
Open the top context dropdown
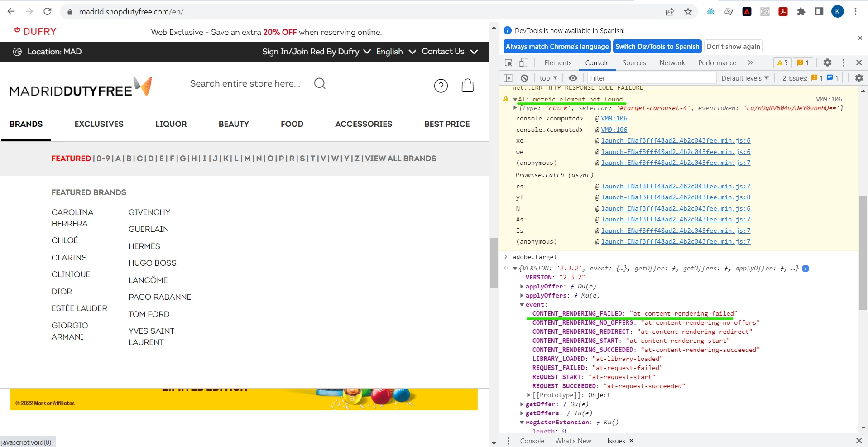pyautogui.click(x=548, y=78)
